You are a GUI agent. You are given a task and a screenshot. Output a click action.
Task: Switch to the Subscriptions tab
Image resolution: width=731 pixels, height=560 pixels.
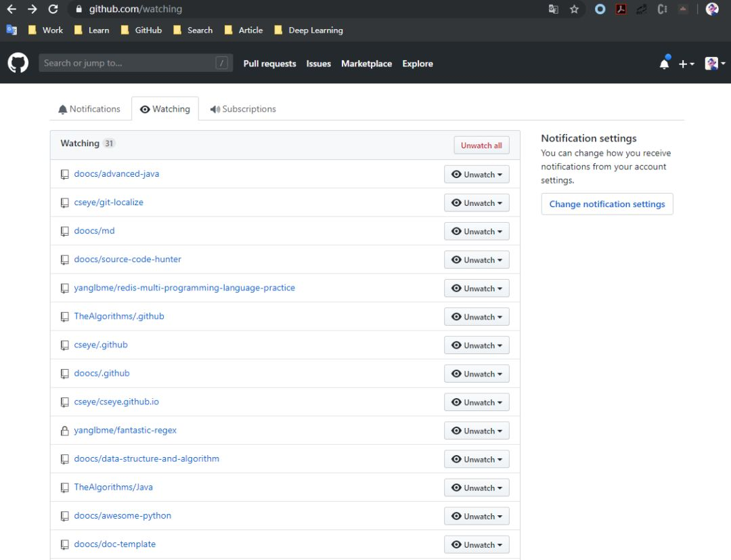[x=243, y=108]
